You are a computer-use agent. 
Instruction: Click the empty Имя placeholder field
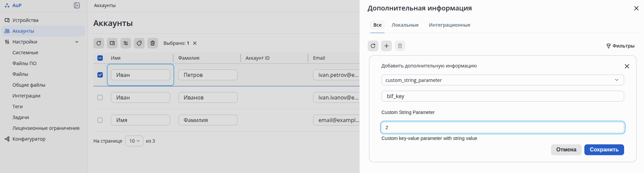141,120
